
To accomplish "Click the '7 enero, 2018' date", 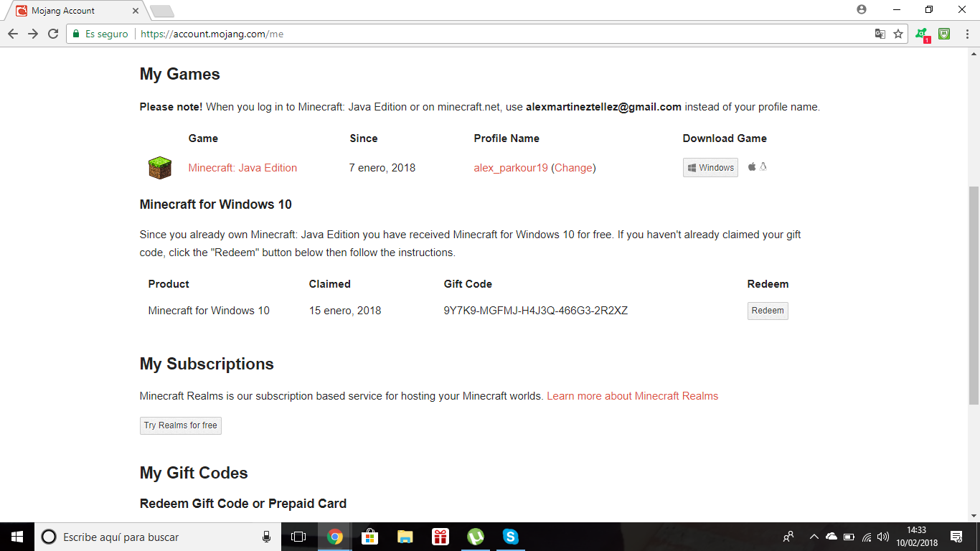I will pos(382,168).
